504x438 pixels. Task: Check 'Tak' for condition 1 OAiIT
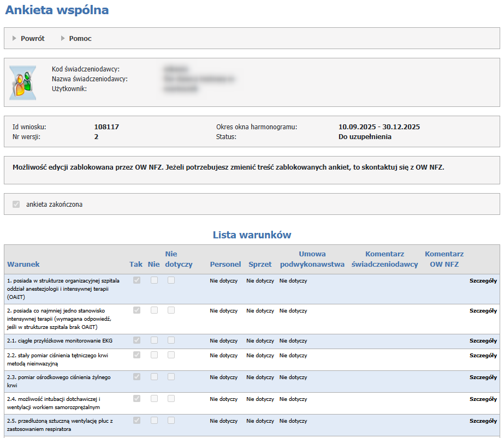137,280
